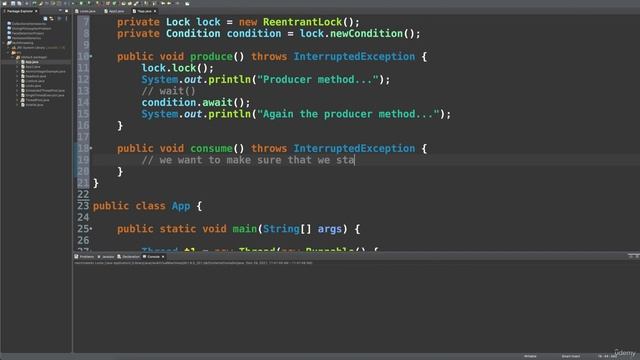Click the console process description line
The image size is (640, 360).
193,263
